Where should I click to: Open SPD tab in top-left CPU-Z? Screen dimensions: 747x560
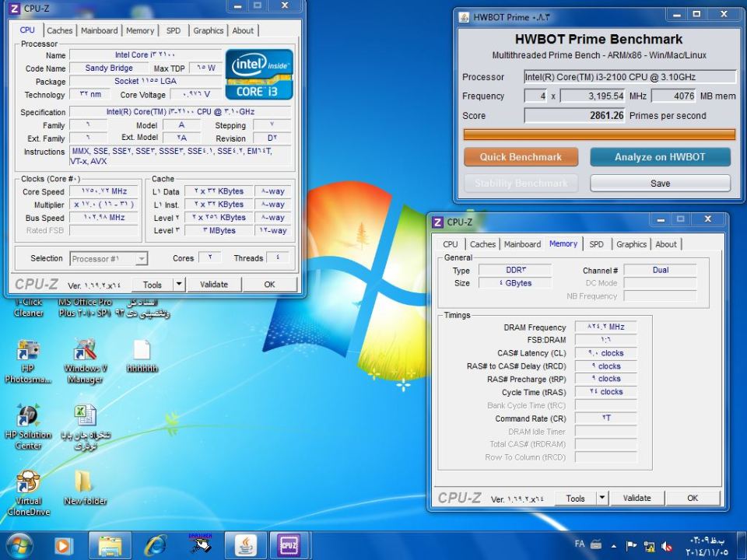pyautogui.click(x=174, y=30)
